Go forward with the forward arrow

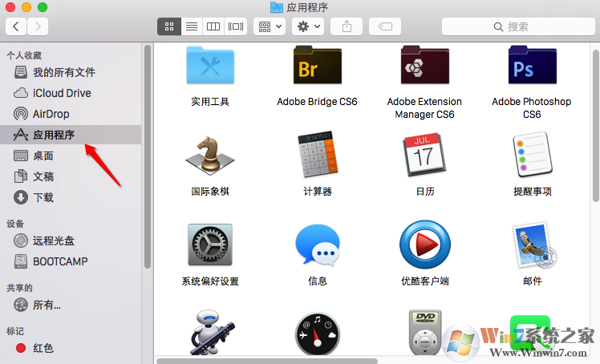[38, 26]
